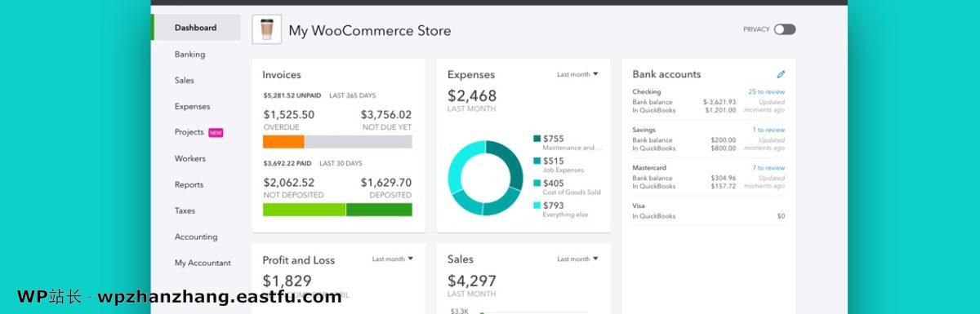Click the Savings account name
The image size is (980, 314).
644,130
